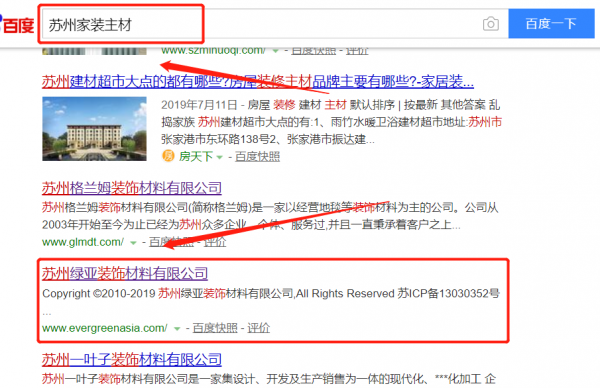Open 百度快照 for the evergreenasia.com result
This screenshot has height=388, width=600.
(215, 328)
